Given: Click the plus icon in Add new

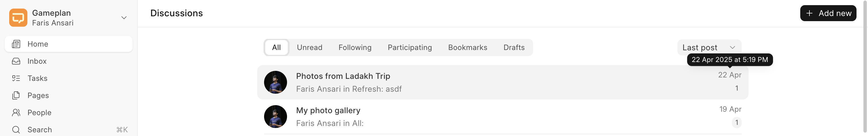Looking at the screenshot, I should click(x=809, y=13).
